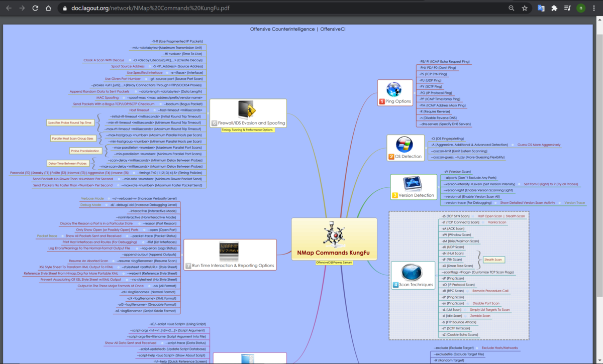This screenshot has width=603, height=364.
Task: Open the Extensions puzzle menu
Action: [x=554, y=8]
